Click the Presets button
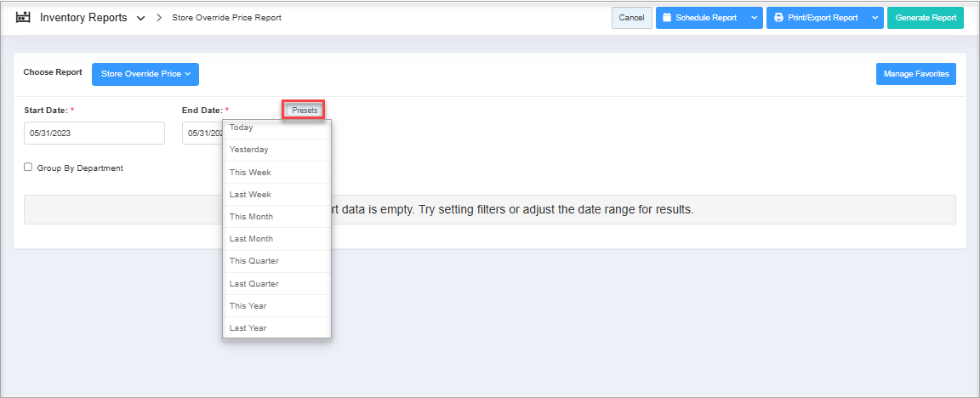 tap(304, 111)
